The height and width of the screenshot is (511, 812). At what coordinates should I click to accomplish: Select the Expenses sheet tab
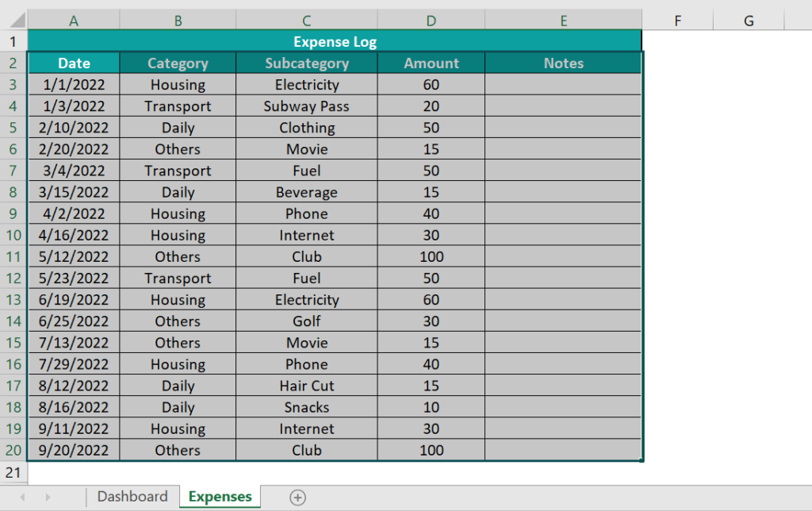pos(220,497)
